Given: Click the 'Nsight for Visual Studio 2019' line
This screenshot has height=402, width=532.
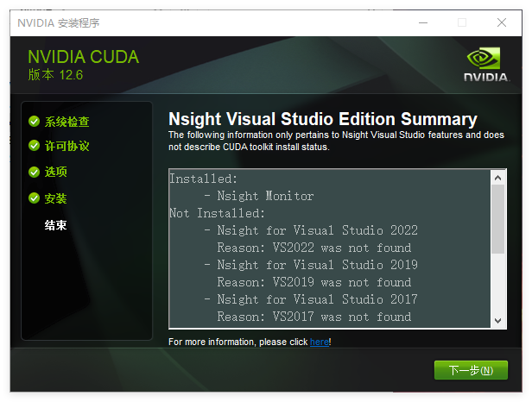Looking at the screenshot, I should [x=317, y=265].
